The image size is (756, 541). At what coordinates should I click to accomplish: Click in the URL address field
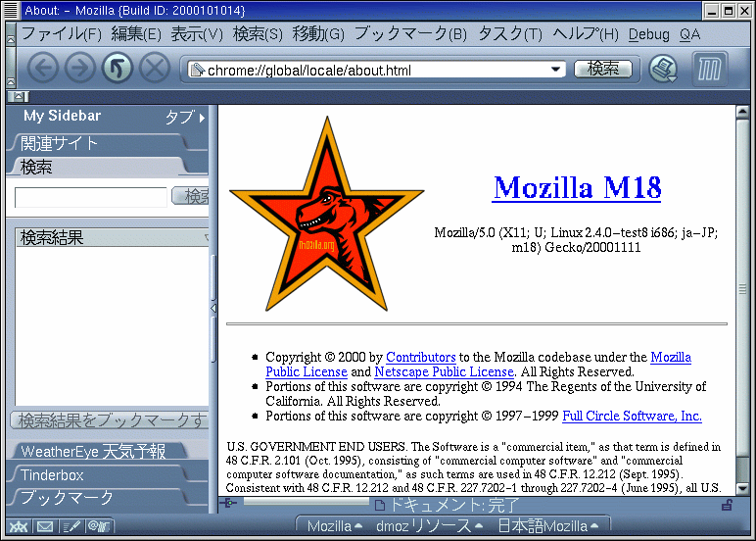[x=376, y=70]
